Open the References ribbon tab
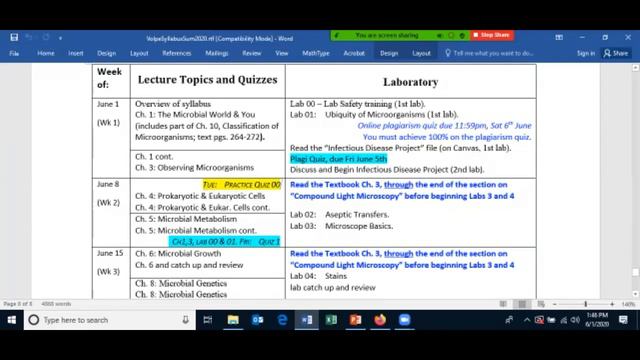The width and height of the screenshot is (640, 360). (177, 53)
